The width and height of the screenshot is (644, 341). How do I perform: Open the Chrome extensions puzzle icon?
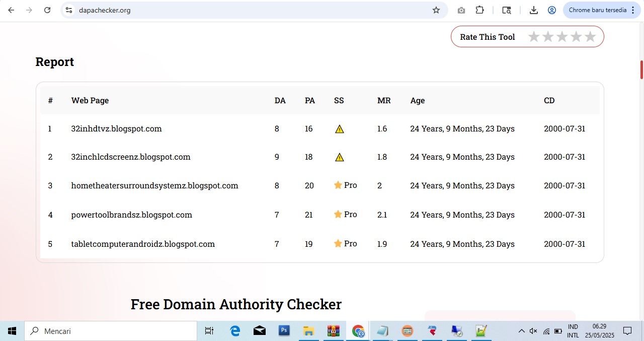click(x=479, y=10)
